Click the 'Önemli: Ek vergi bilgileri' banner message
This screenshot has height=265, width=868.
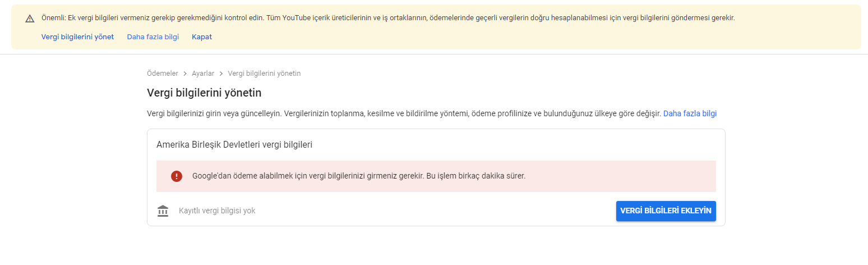(389, 18)
